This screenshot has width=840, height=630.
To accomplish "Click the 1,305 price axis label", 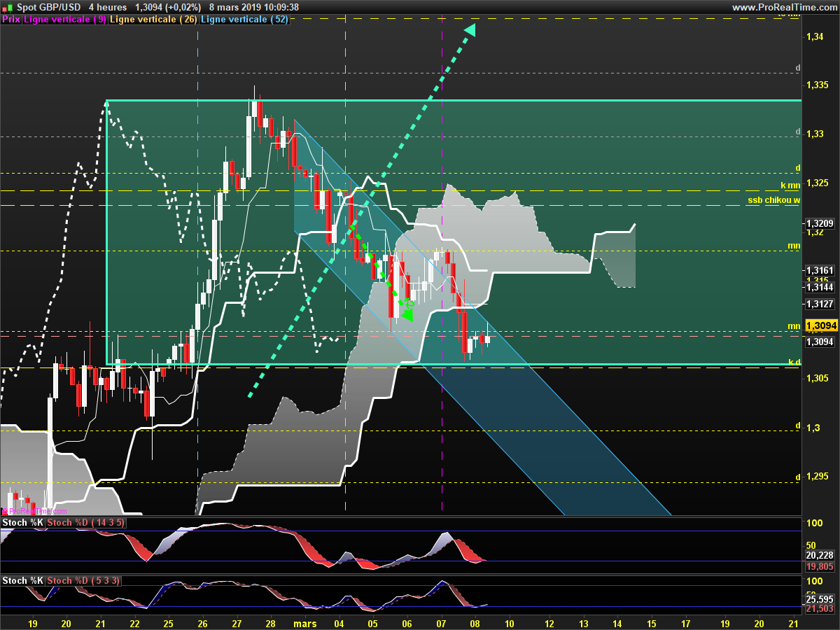I will point(818,379).
